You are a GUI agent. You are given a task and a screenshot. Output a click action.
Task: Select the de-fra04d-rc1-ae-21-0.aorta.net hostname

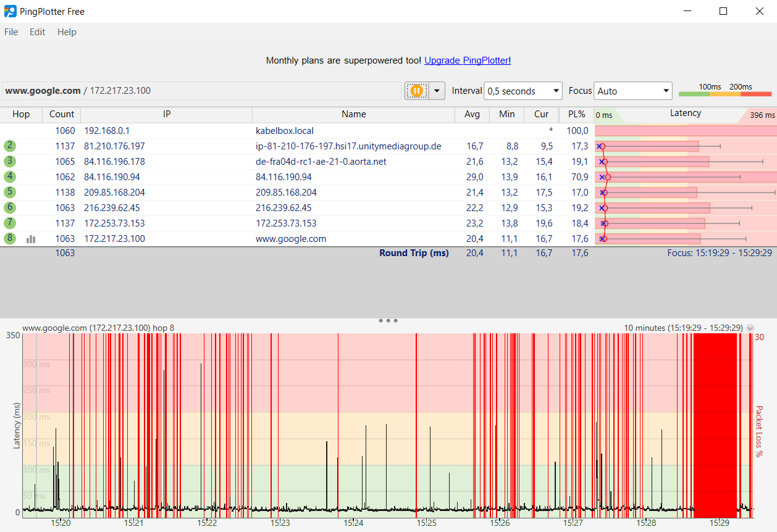321,162
